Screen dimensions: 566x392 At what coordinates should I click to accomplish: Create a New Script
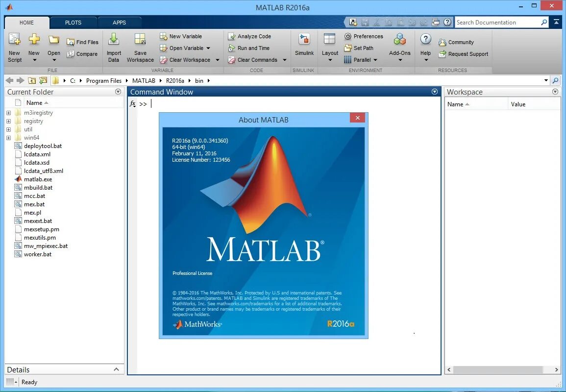coord(15,48)
